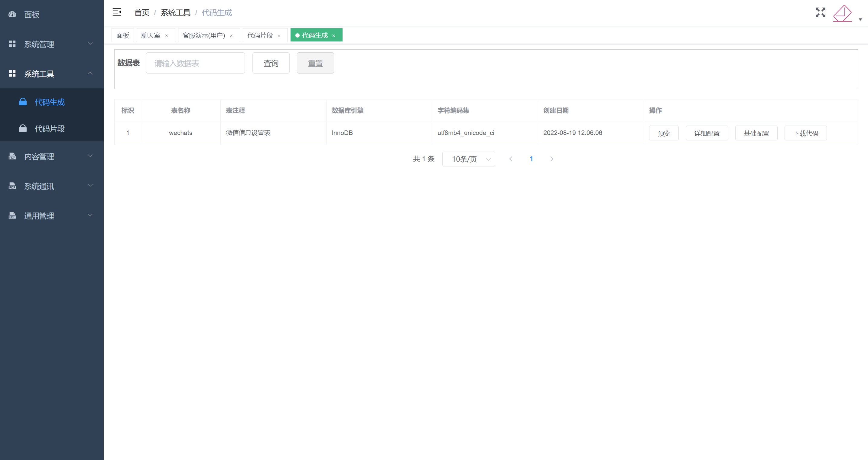Close the active 代码生成 tab
Image resolution: width=868 pixels, height=460 pixels.
pos(333,36)
